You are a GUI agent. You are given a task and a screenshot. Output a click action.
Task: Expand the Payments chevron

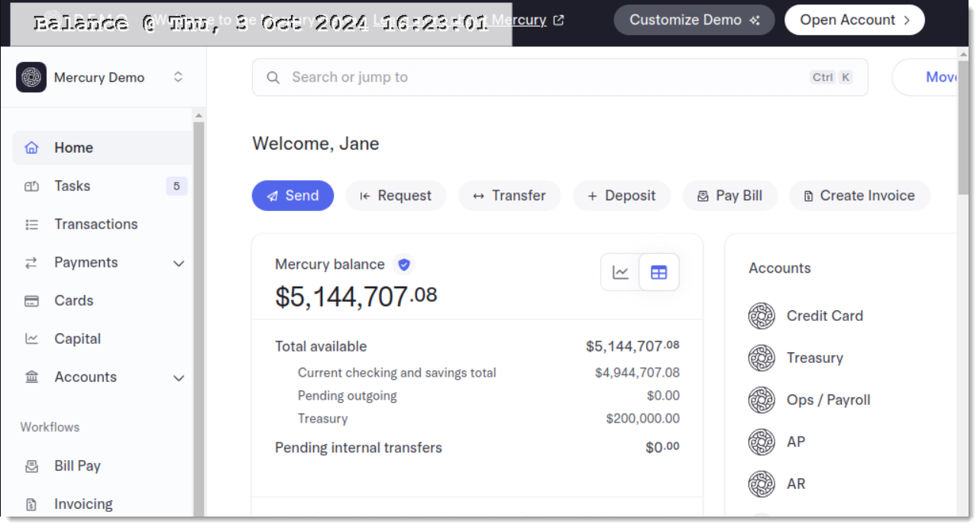point(179,263)
